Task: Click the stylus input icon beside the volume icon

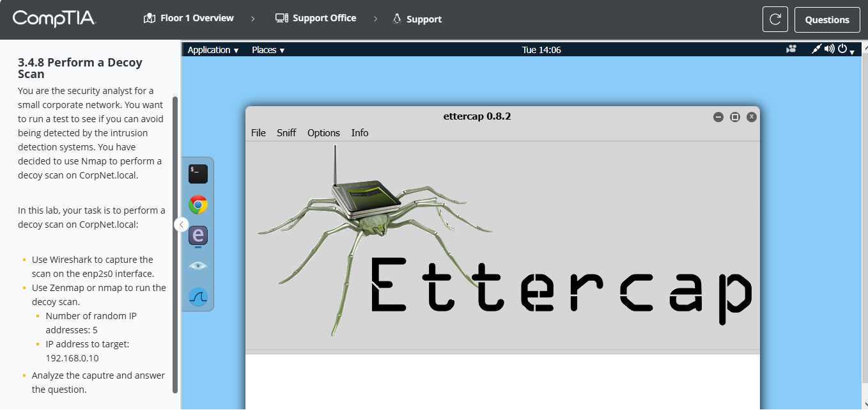Action: [816, 49]
